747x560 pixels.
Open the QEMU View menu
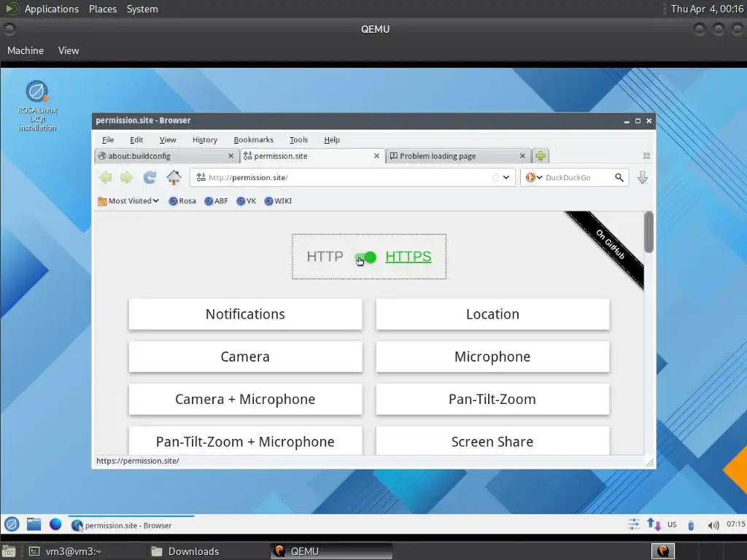69,50
